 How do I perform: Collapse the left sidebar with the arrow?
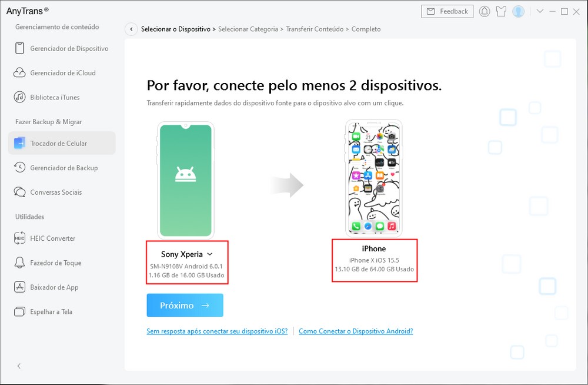pyautogui.click(x=19, y=366)
